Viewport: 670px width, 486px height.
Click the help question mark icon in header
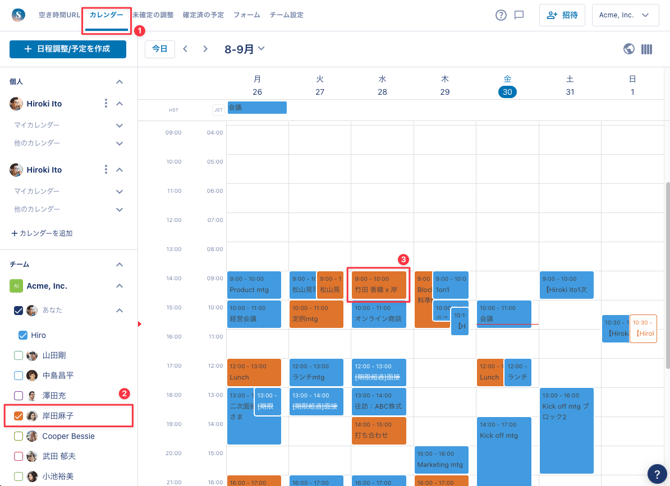pyautogui.click(x=501, y=15)
